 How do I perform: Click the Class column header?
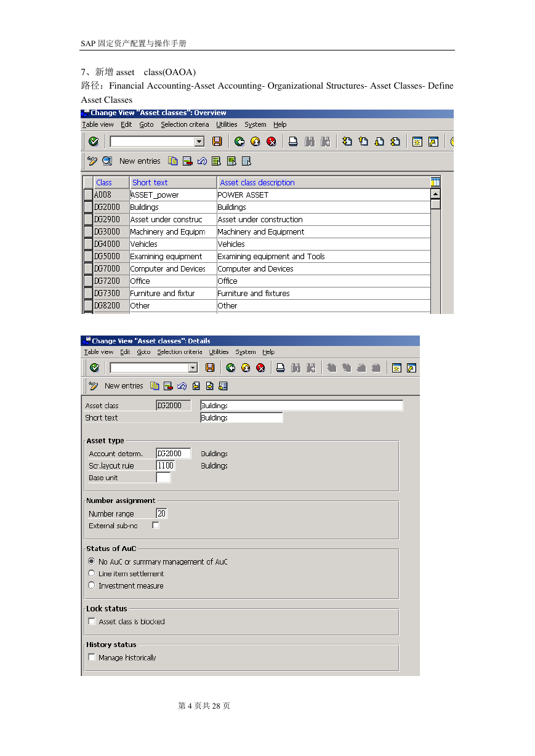point(111,182)
